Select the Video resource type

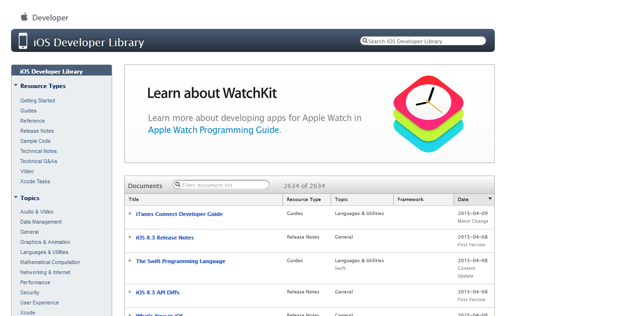click(27, 171)
